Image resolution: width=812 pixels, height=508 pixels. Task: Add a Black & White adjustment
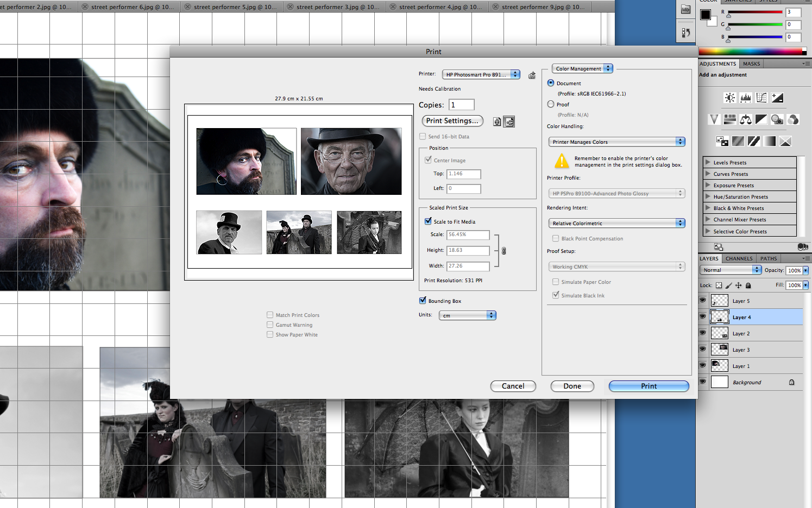click(x=761, y=119)
